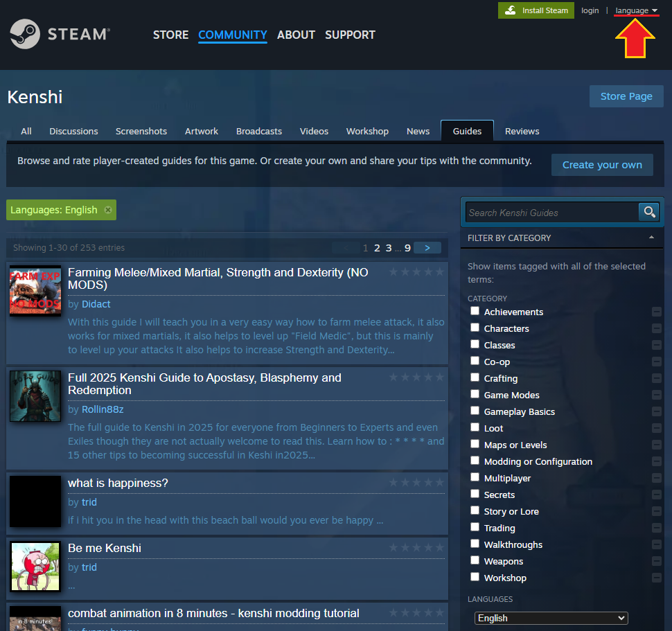The width and height of the screenshot is (672, 631).
Task: Open the what is happiness guide title
Action: tap(118, 483)
